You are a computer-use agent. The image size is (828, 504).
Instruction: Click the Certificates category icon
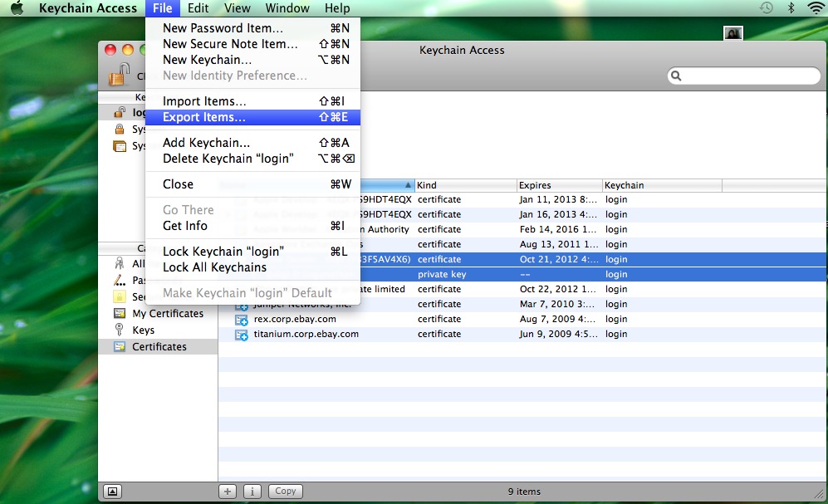pos(120,346)
